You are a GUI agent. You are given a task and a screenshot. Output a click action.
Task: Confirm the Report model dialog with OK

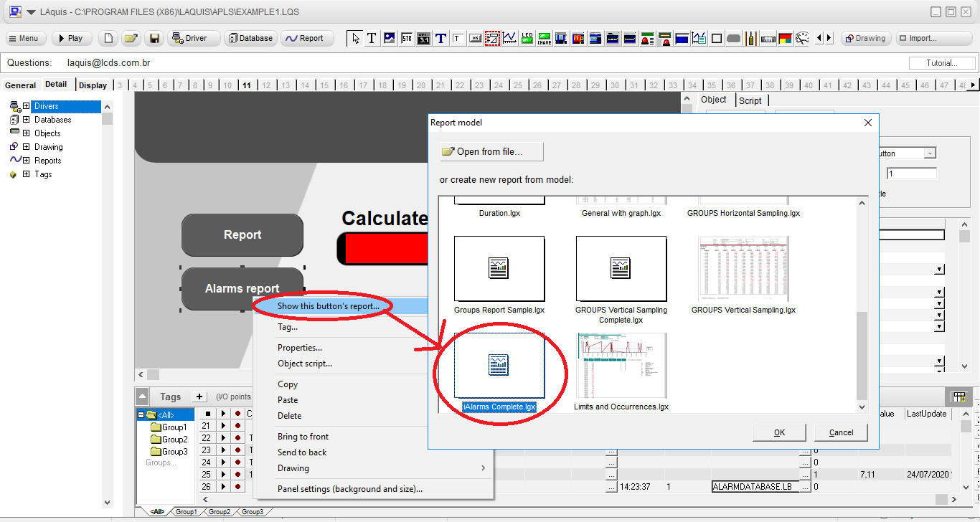point(779,432)
